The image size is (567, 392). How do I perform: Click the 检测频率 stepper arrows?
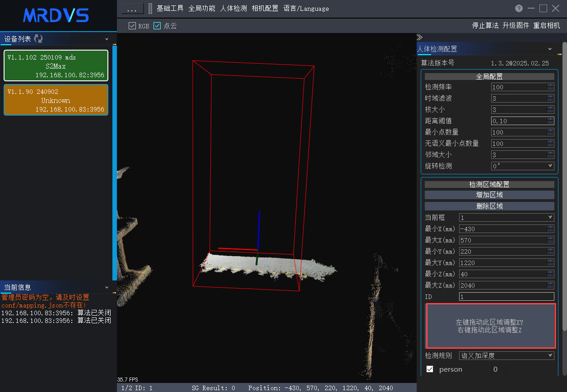[x=550, y=87]
